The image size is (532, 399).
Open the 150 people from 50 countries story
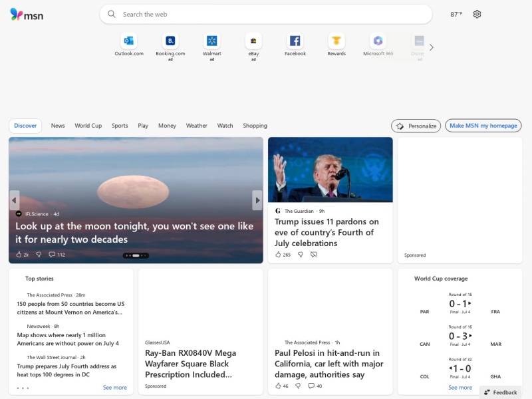(x=70, y=308)
